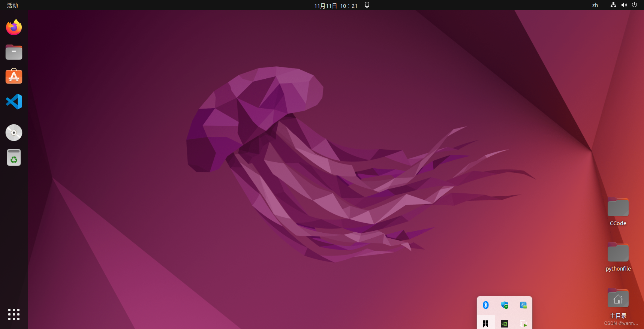Click the pythonfile folder label

coord(618,269)
